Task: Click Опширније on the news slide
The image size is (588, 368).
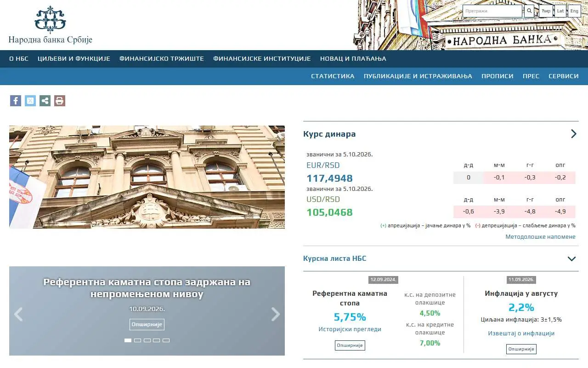Action: [147, 324]
